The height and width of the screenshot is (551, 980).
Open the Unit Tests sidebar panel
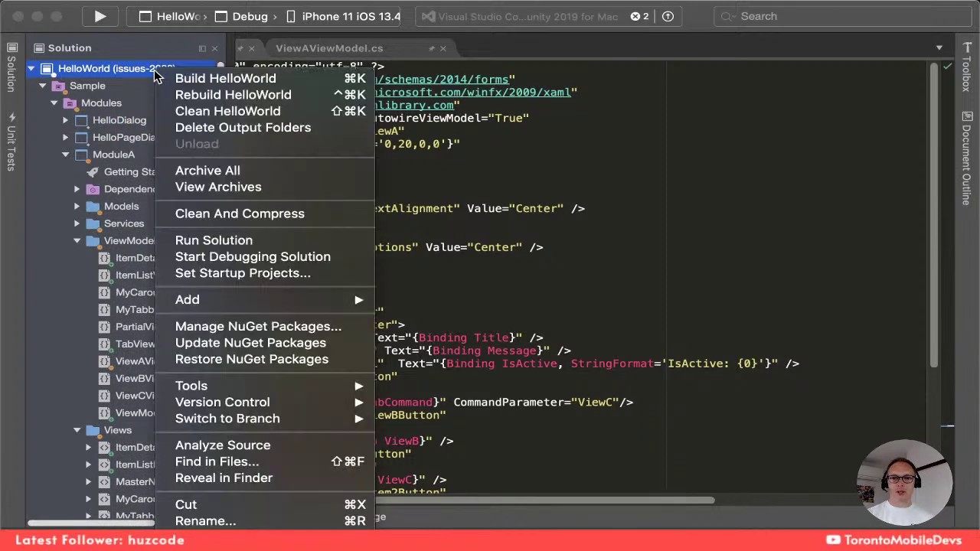pyautogui.click(x=11, y=142)
